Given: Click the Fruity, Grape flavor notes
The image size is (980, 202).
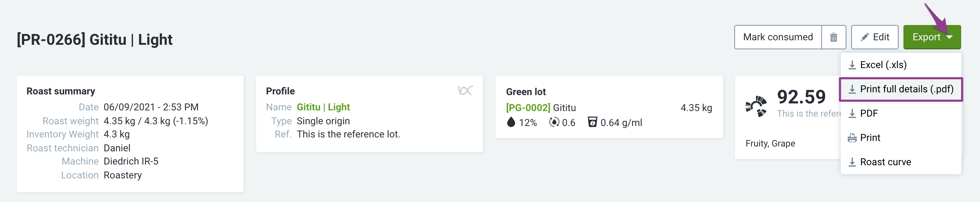Looking at the screenshot, I should click(770, 144).
